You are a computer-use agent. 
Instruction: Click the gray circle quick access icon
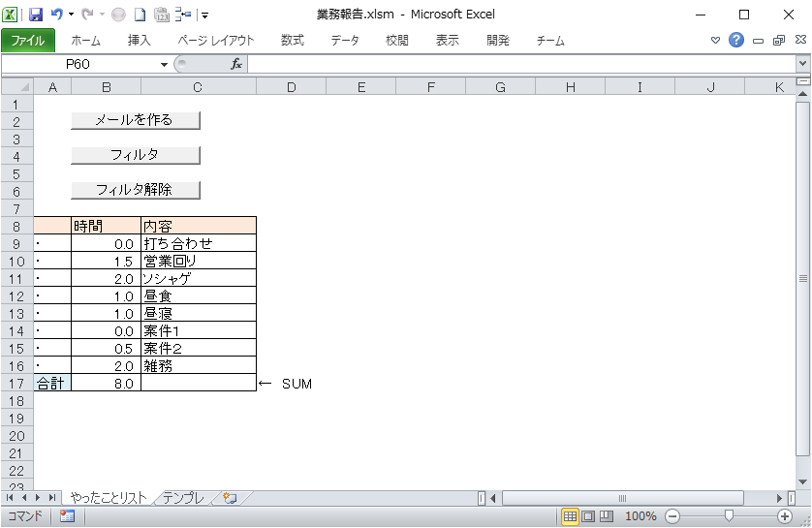118,15
